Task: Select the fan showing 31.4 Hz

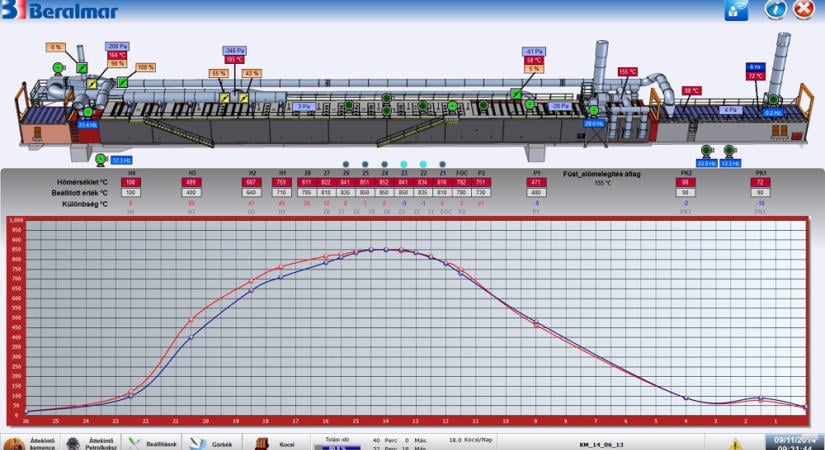Action: [x=87, y=112]
